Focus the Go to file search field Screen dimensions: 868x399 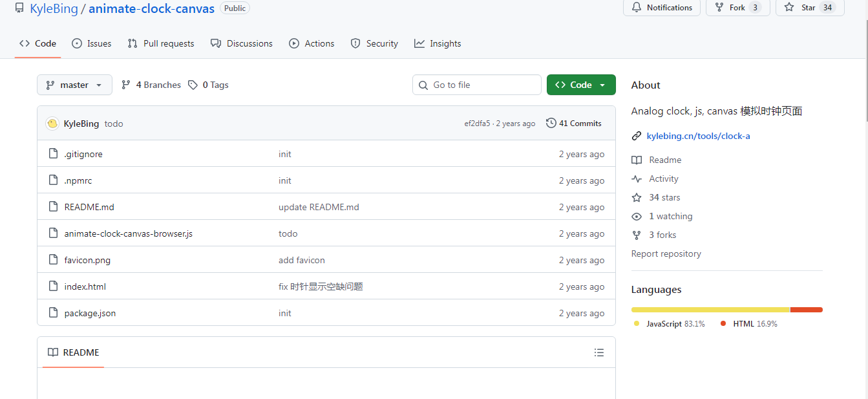[477, 85]
